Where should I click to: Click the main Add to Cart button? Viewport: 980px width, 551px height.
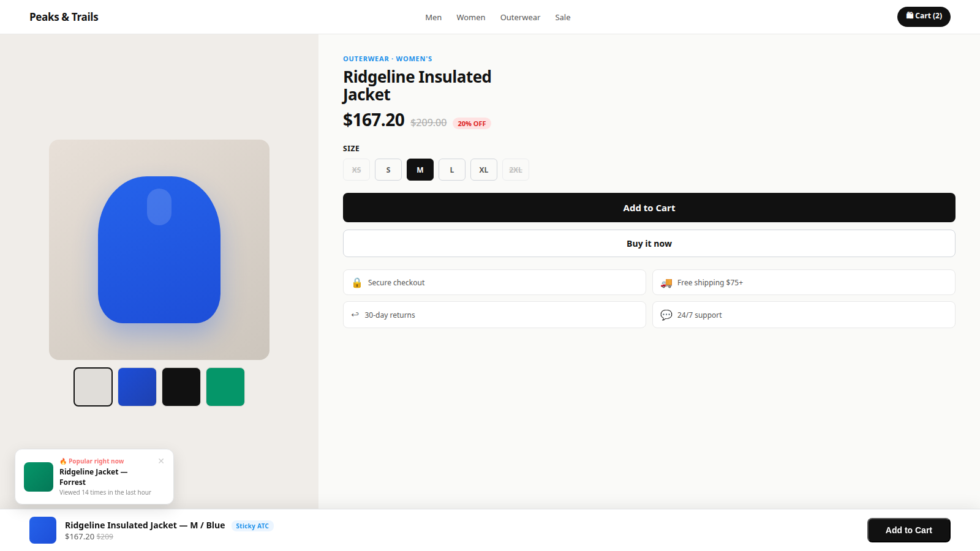pyautogui.click(x=649, y=208)
